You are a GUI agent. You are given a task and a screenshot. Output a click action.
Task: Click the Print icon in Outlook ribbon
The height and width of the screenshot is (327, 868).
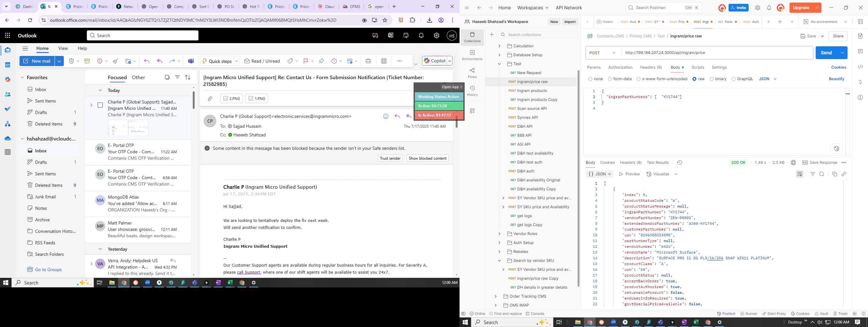(368, 61)
